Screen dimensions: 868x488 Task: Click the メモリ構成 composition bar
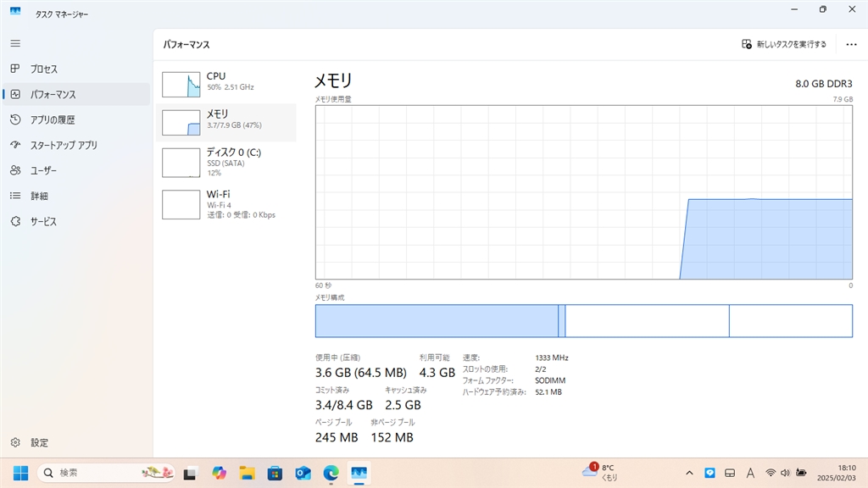coord(584,321)
